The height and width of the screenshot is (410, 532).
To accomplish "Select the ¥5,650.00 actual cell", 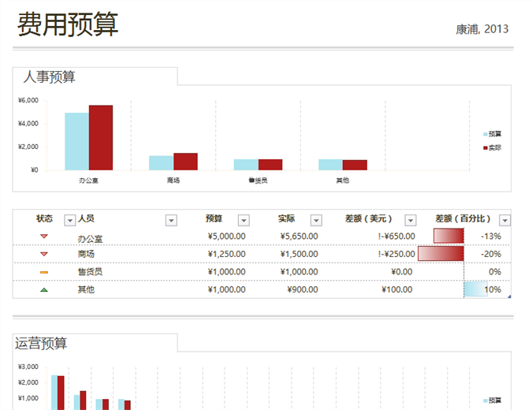I will (x=299, y=237).
